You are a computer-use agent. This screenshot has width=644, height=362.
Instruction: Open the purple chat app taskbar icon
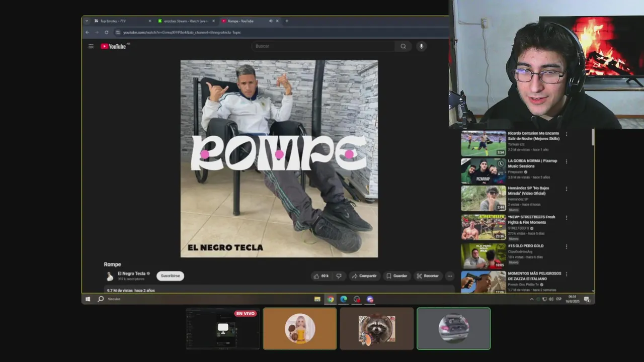pos(370,299)
